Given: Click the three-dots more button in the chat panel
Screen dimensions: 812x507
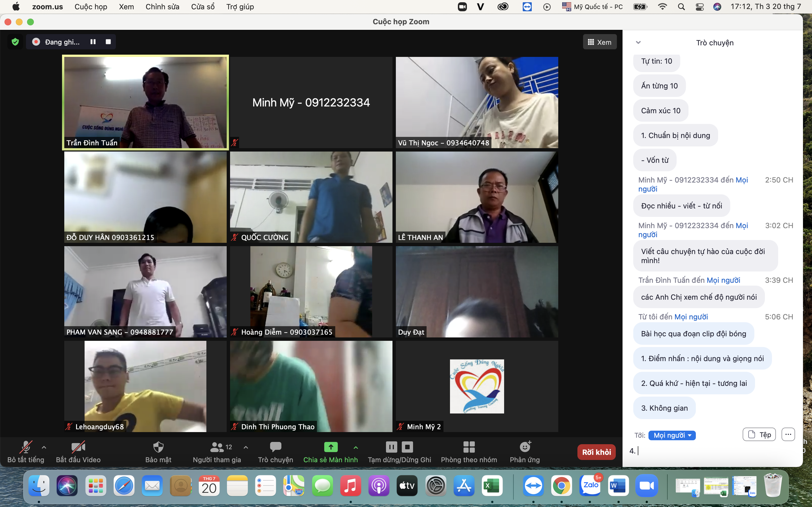Looking at the screenshot, I should [788, 435].
